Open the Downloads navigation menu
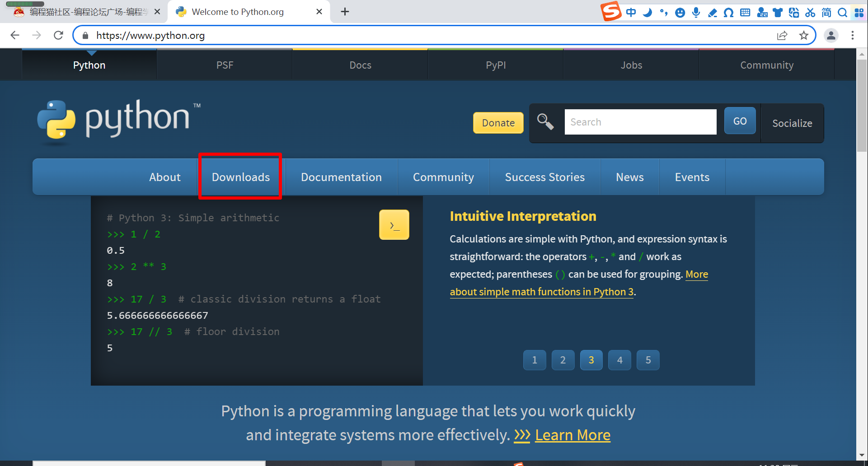The image size is (868, 466). pyautogui.click(x=241, y=177)
